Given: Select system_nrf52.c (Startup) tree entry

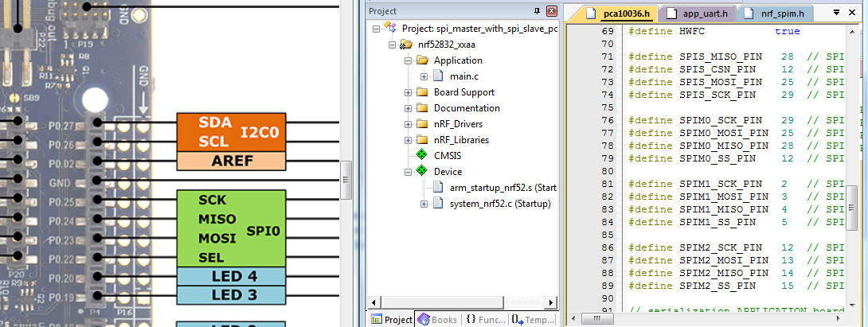Looking at the screenshot, I should coord(500,204).
